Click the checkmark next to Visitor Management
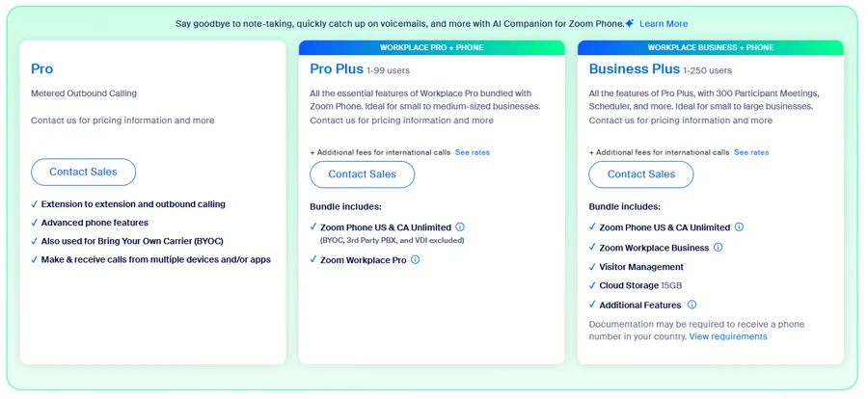The width and height of the screenshot is (868, 399). [x=593, y=267]
